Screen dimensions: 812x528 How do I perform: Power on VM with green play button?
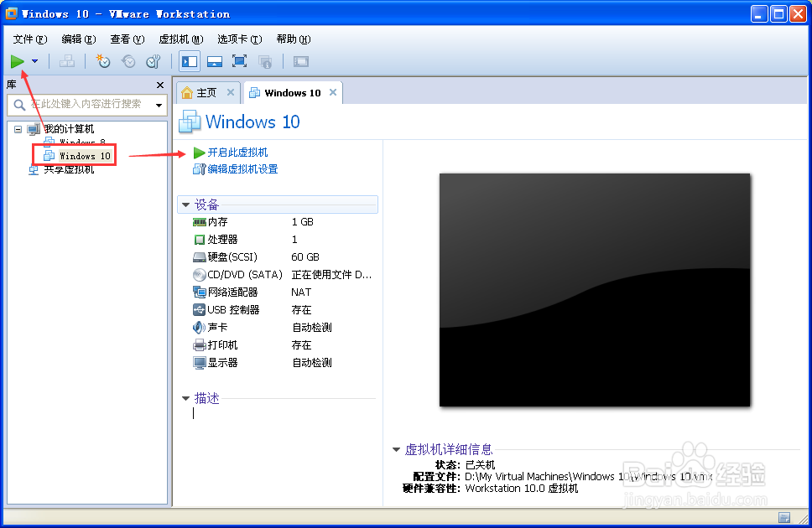(x=17, y=62)
